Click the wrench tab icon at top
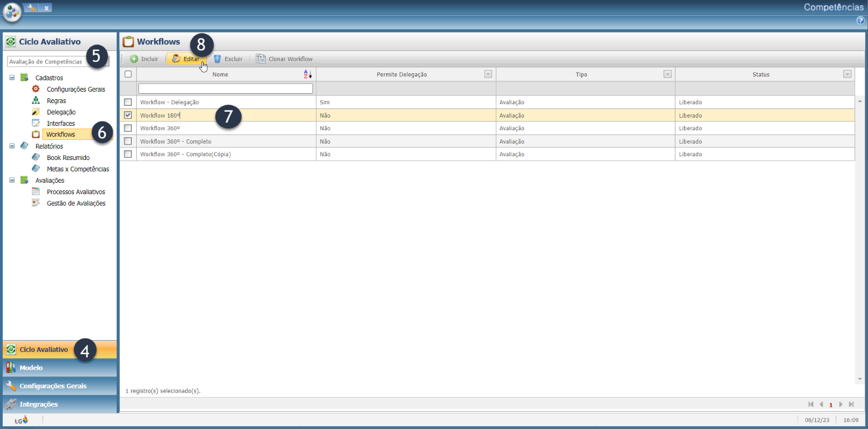The height and width of the screenshot is (429, 868). coord(31,8)
